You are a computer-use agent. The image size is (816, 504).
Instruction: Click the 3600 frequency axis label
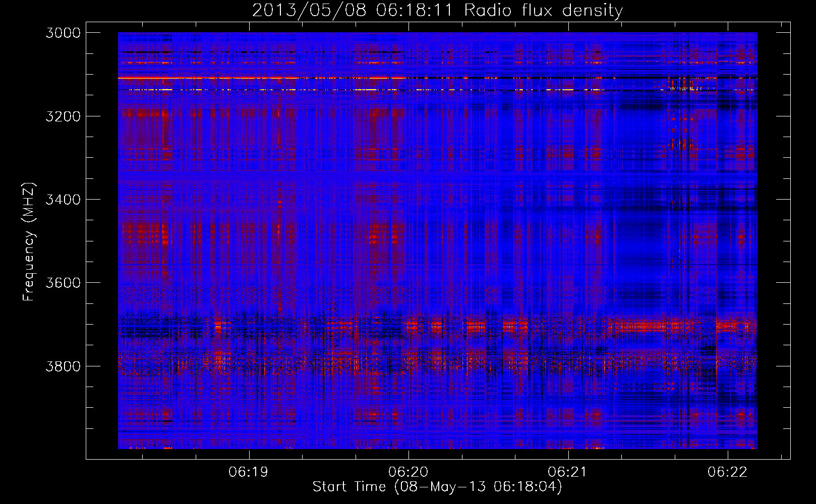(x=63, y=283)
